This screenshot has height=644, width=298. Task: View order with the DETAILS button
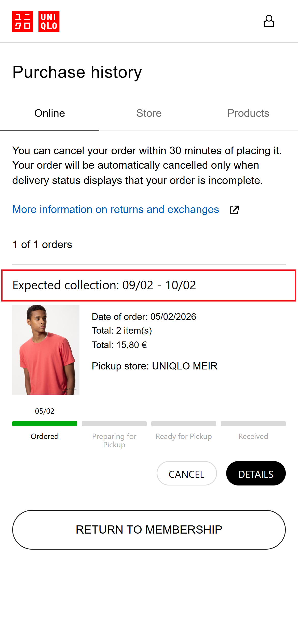256,473
